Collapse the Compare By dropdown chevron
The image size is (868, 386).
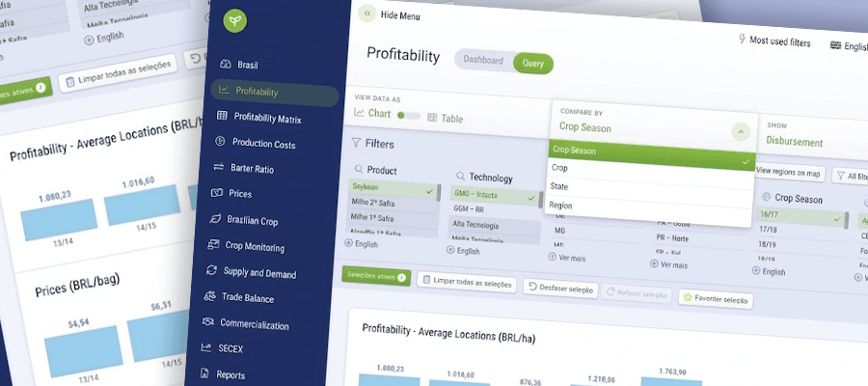[740, 132]
